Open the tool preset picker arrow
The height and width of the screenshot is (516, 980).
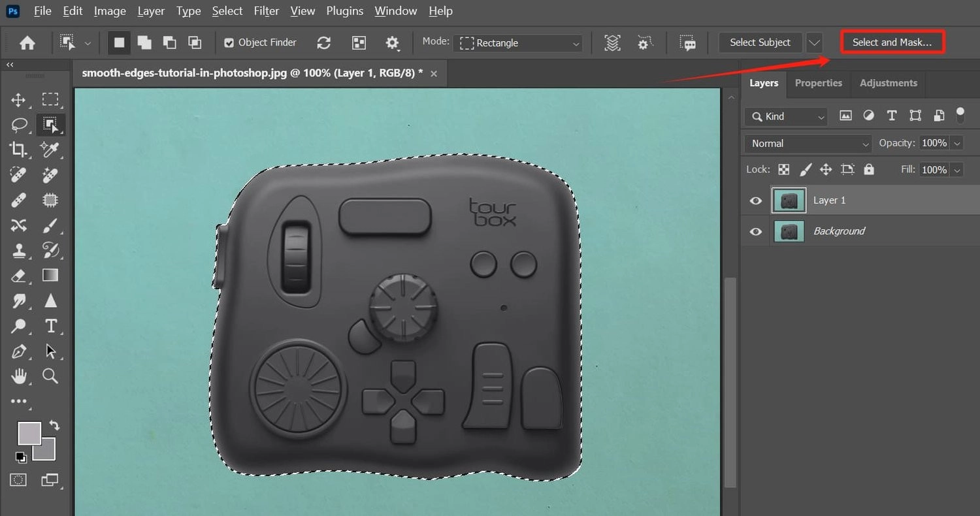pyautogui.click(x=88, y=43)
